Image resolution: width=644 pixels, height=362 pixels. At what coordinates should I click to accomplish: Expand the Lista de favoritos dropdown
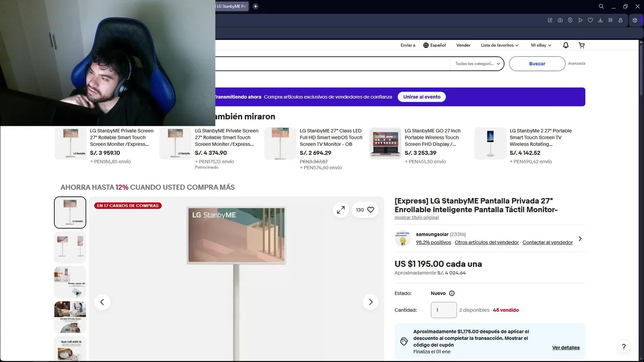tap(500, 45)
